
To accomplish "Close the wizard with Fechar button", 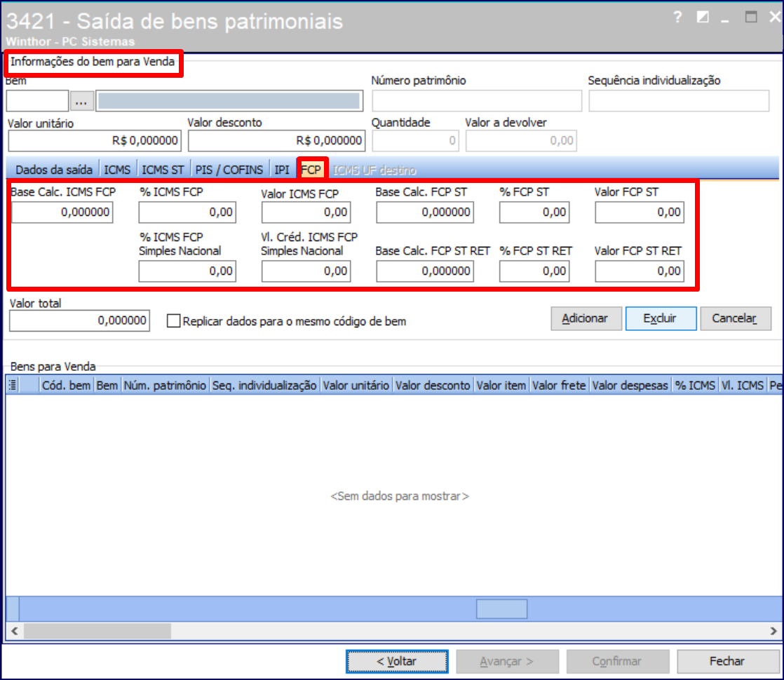I will click(x=728, y=662).
